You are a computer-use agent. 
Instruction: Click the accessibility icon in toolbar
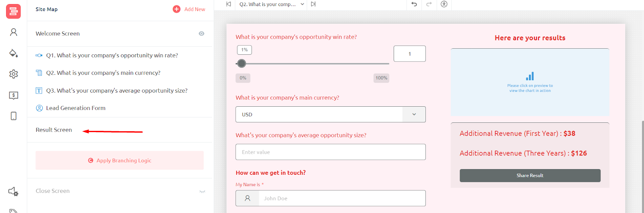coord(444,4)
